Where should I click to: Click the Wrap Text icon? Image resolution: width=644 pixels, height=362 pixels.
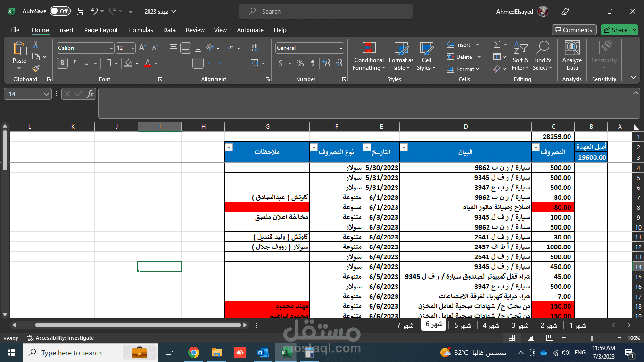click(255, 48)
